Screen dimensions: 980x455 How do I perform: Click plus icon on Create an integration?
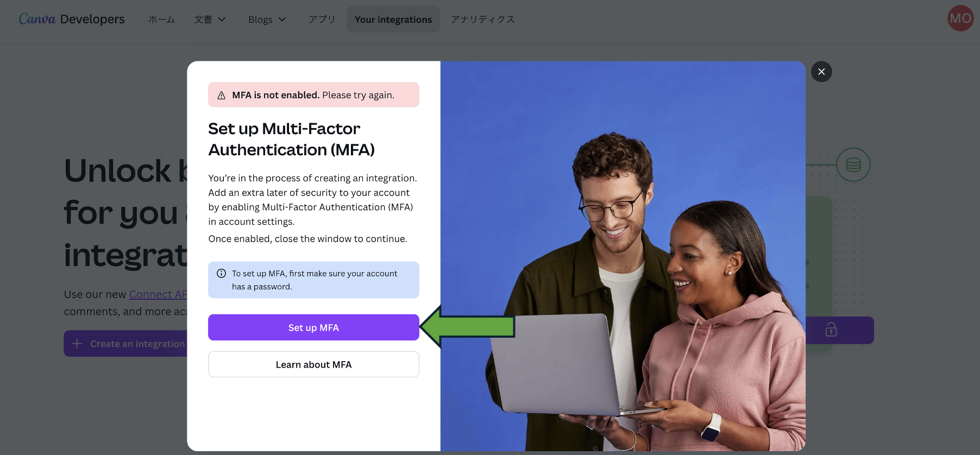[x=77, y=344]
